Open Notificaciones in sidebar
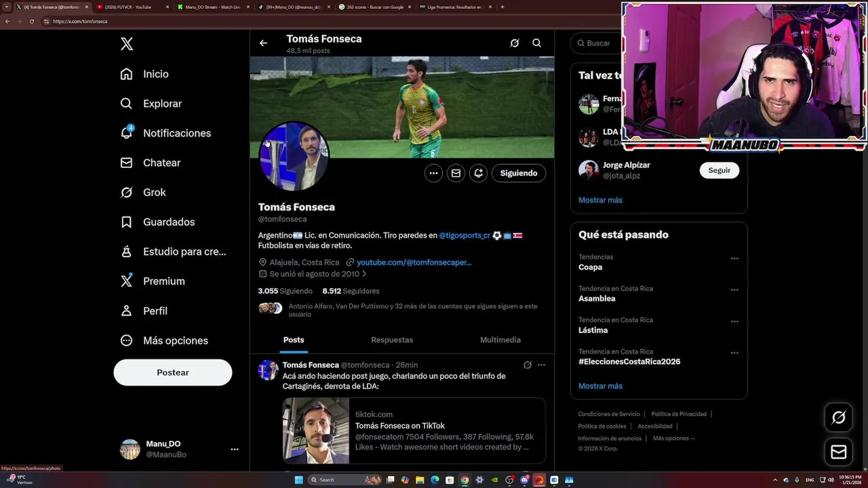 (165, 133)
